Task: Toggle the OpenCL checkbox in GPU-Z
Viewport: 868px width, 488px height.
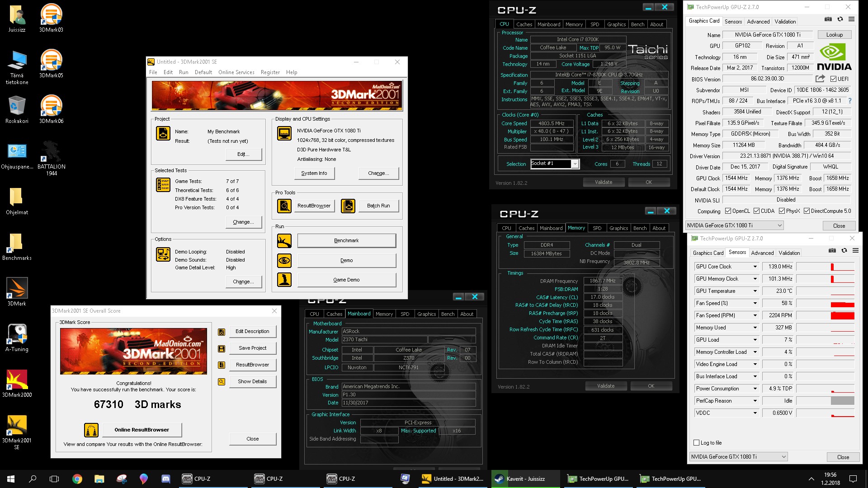Action: [x=728, y=211]
